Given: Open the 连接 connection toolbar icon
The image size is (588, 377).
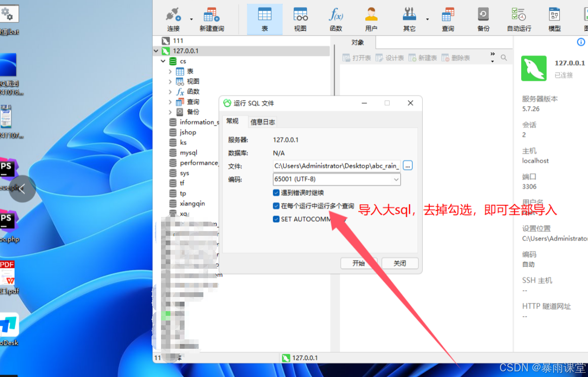Looking at the screenshot, I should tap(173, 19).
